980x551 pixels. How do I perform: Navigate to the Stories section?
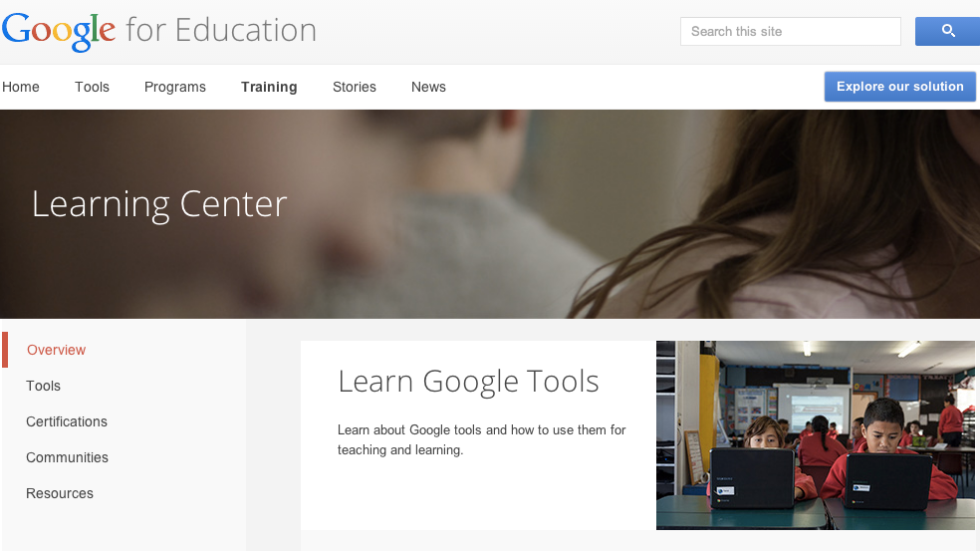355,87
